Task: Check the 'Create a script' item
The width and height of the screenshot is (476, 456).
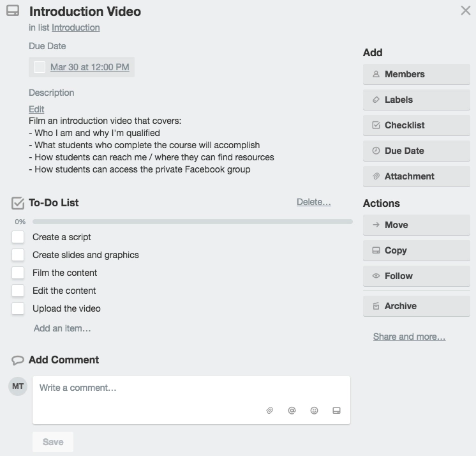Action: click(18, 237)
